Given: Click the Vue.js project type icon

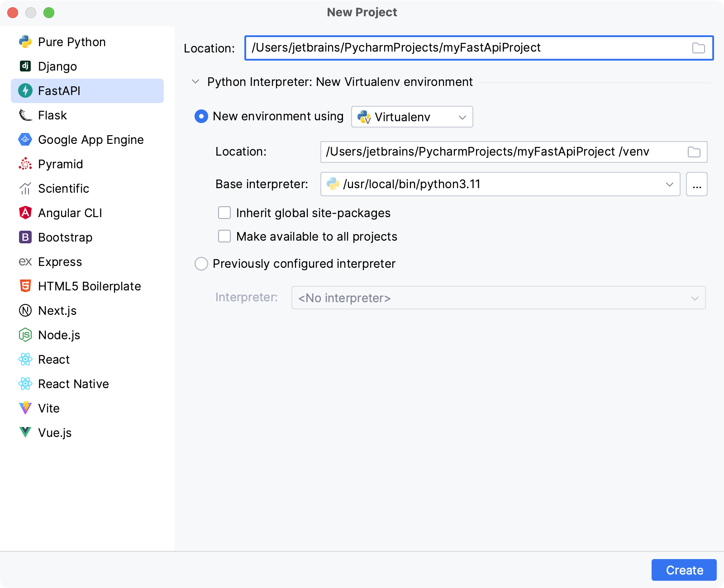Looking at the screenshot, I should coord(25,432).
